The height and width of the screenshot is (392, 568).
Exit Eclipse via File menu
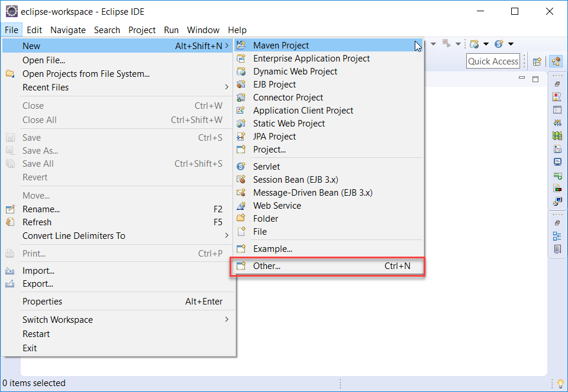coord(117,348)
